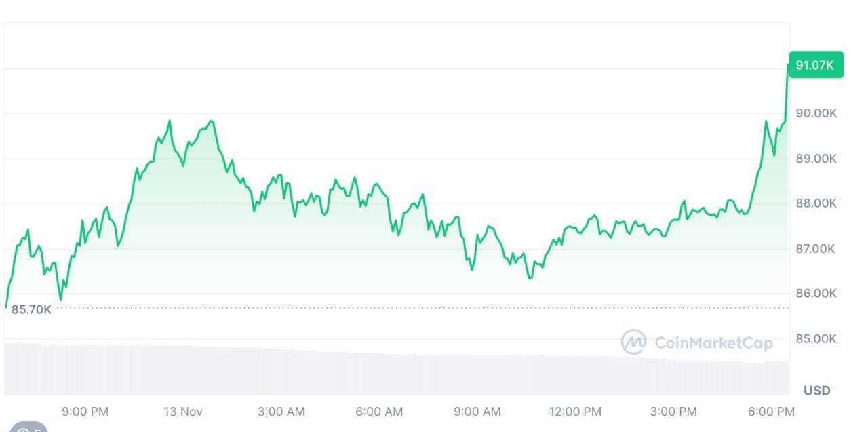This screenshot has height=432, width=868.
Task: Select the USD currency label
Action: (817, 391)
